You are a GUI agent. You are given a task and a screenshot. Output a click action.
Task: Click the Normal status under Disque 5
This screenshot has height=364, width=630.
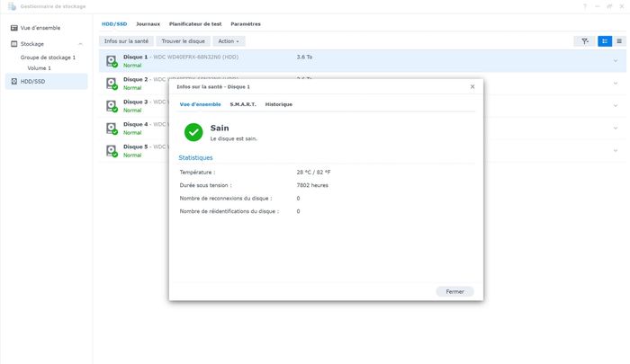pos(132,155)
